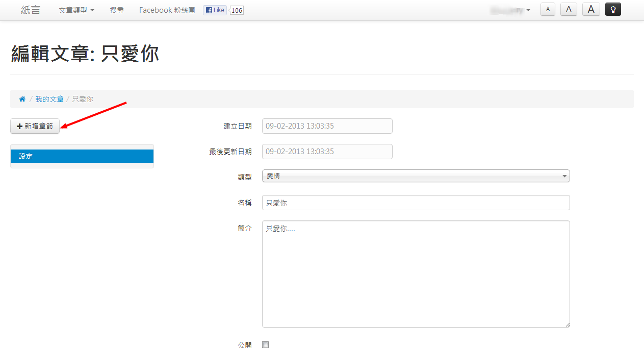Click the 106 like count box
This screenshot has height=348, width=644.
(x=237, y=10)
